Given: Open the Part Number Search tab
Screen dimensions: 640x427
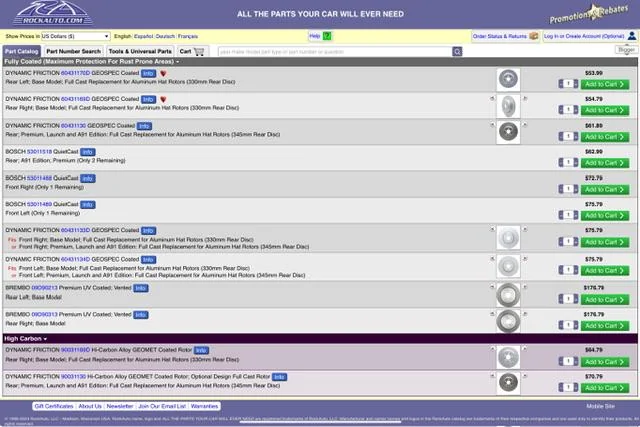Looking at the screenshot, I should tap(73, 51).
